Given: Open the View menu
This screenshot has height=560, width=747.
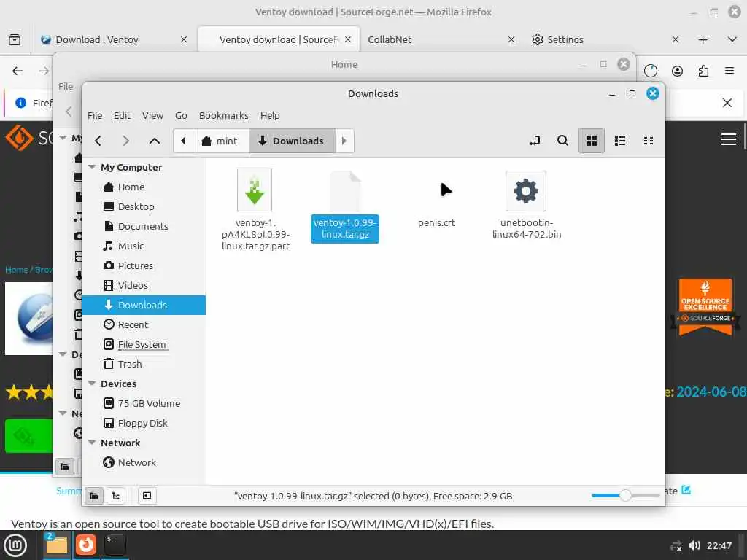Looking at the screenshot, I should [x=152, y=115].
